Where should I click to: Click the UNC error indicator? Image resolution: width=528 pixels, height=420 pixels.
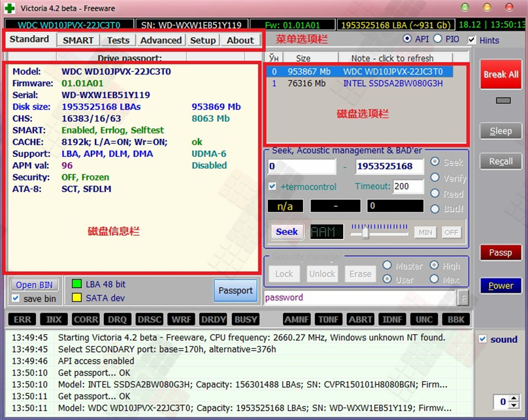(424, 319)
